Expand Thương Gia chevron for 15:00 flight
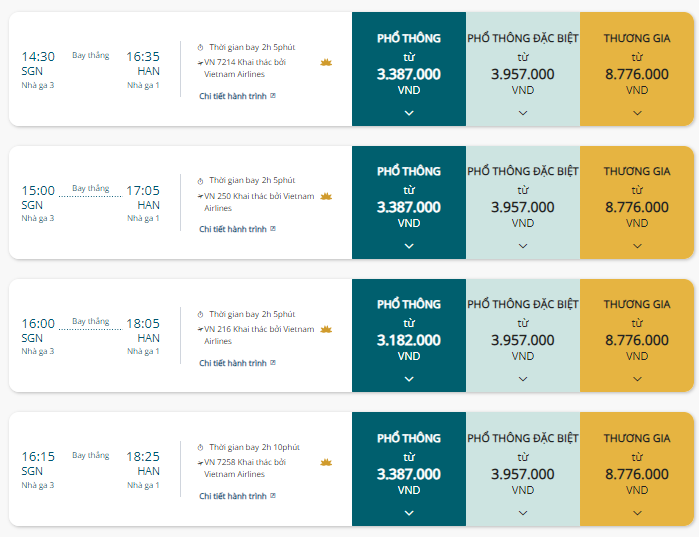 pos(637,246)
